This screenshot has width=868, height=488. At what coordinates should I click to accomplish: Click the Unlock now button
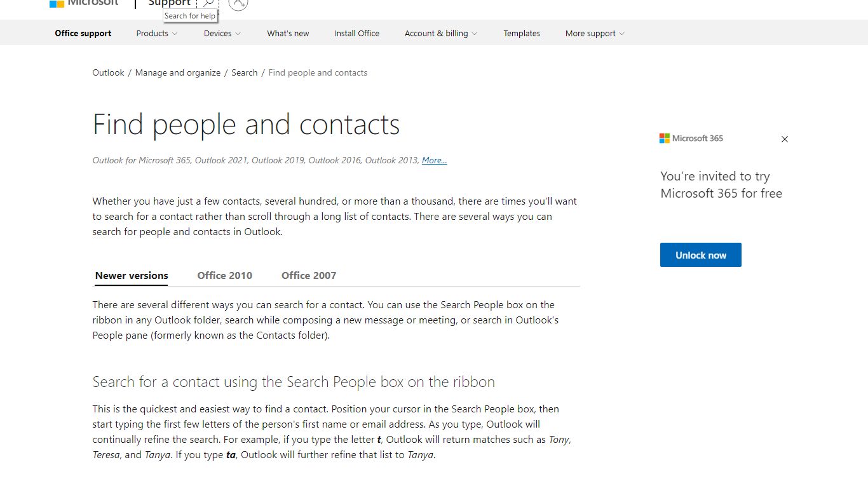coord(701,255)
